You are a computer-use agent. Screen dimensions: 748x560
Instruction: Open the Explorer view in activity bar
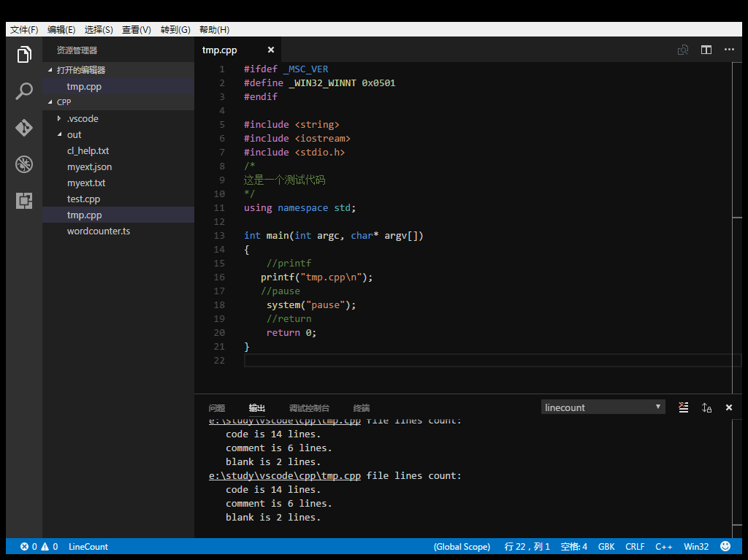click(x=24, y=54)
